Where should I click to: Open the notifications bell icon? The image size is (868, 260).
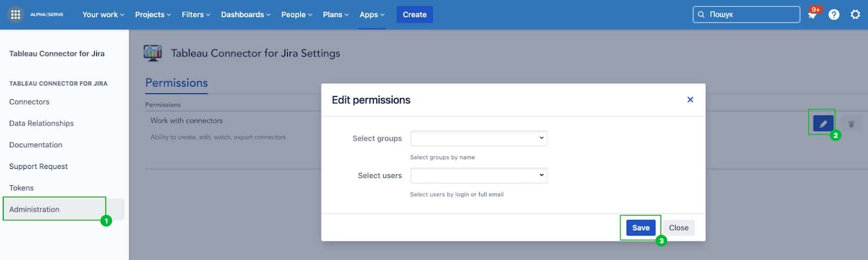pyautogui.click(x=812, y=15)
